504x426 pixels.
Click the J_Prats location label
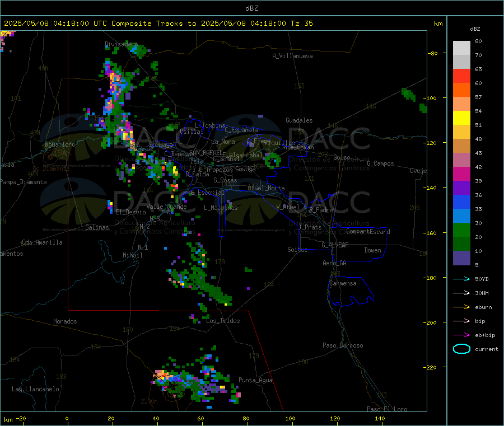tap(310, 227)
